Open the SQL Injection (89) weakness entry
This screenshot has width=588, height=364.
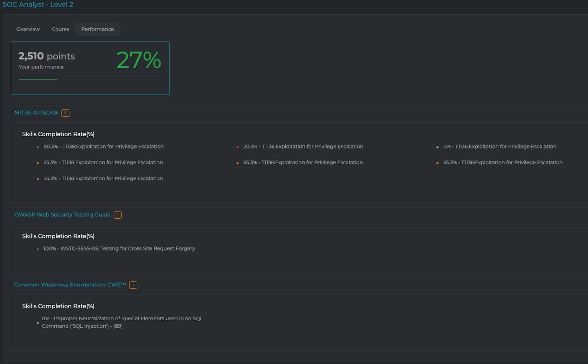[122, 322]
